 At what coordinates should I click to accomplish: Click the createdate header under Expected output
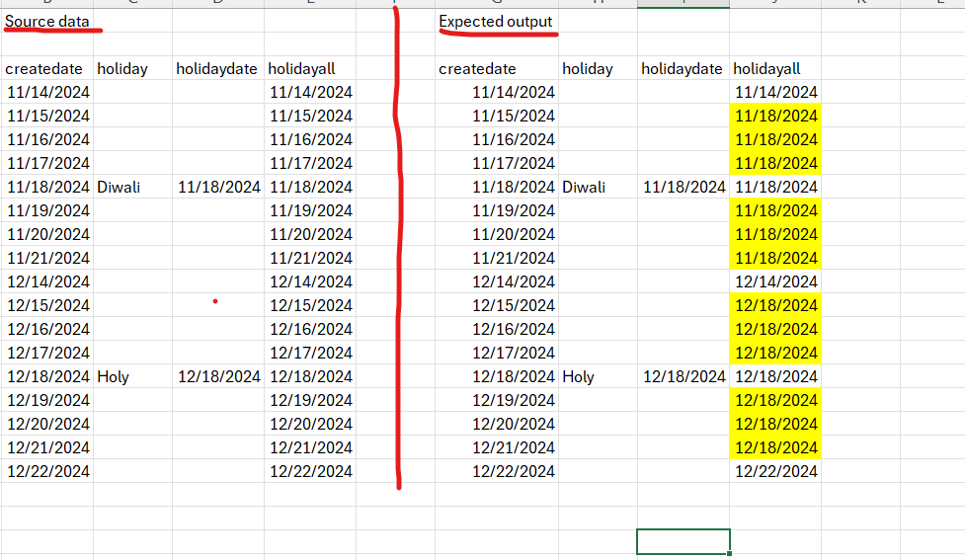click(x=497, y=68)
